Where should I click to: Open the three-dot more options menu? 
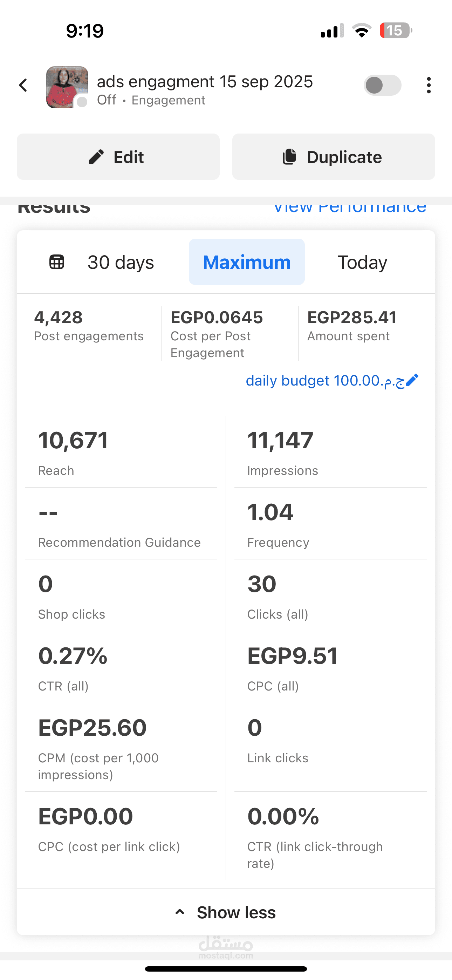pos(429,85)
